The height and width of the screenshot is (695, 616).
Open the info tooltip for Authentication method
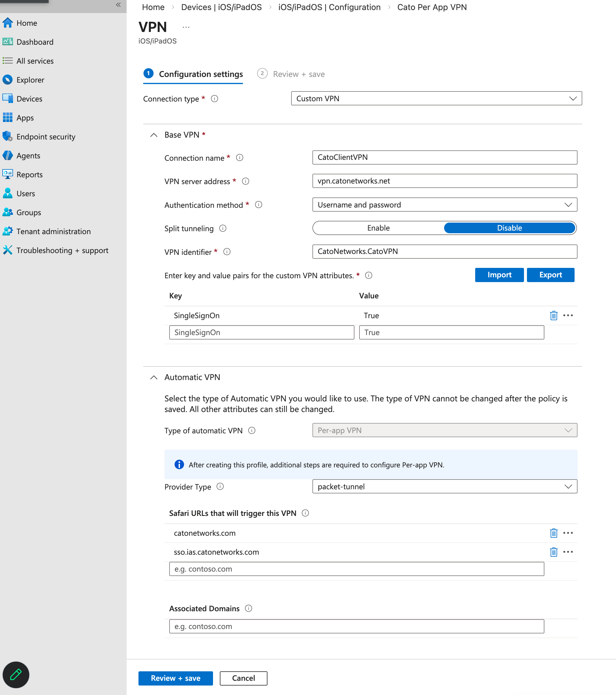(x=259, y=205)
